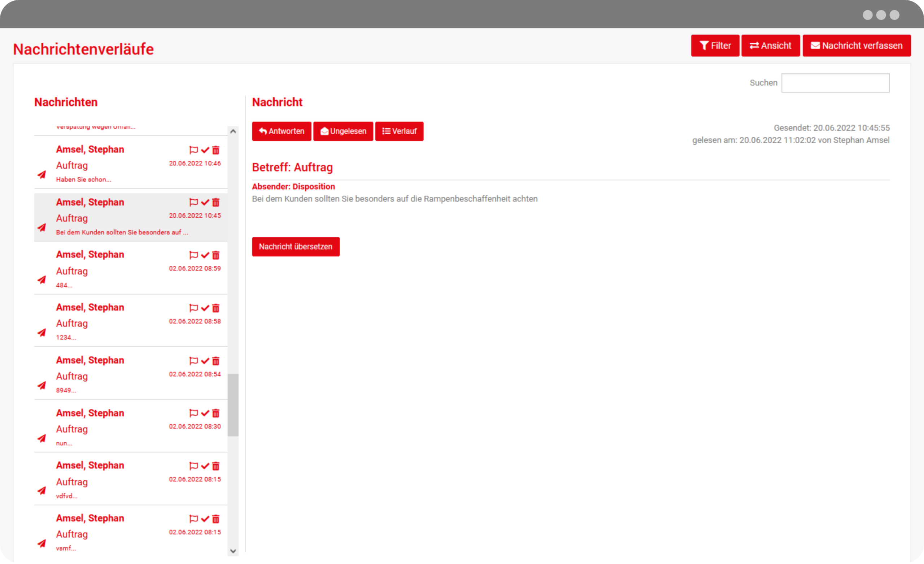The height and width of the screenshot is (564, 924).
Task: Reply using the Antworten button
Action: (x=281, y=131)
